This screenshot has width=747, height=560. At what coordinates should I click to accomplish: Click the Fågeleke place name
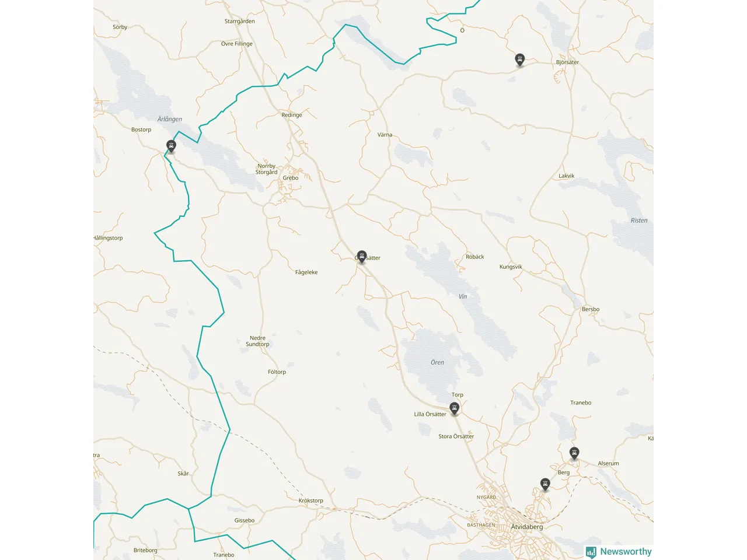tap(306, 272)
